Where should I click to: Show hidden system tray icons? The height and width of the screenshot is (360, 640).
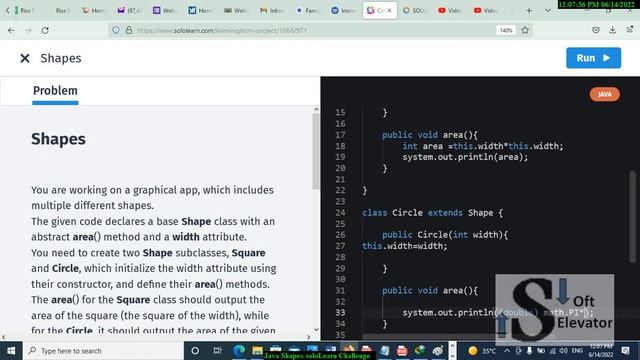click(x=507, y=351)
